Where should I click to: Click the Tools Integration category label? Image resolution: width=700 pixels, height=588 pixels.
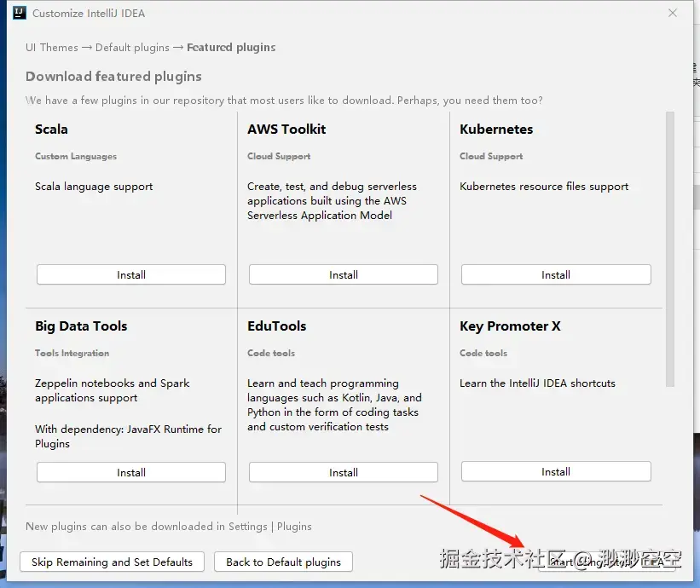pyautogui.click(x=72, y=353)
